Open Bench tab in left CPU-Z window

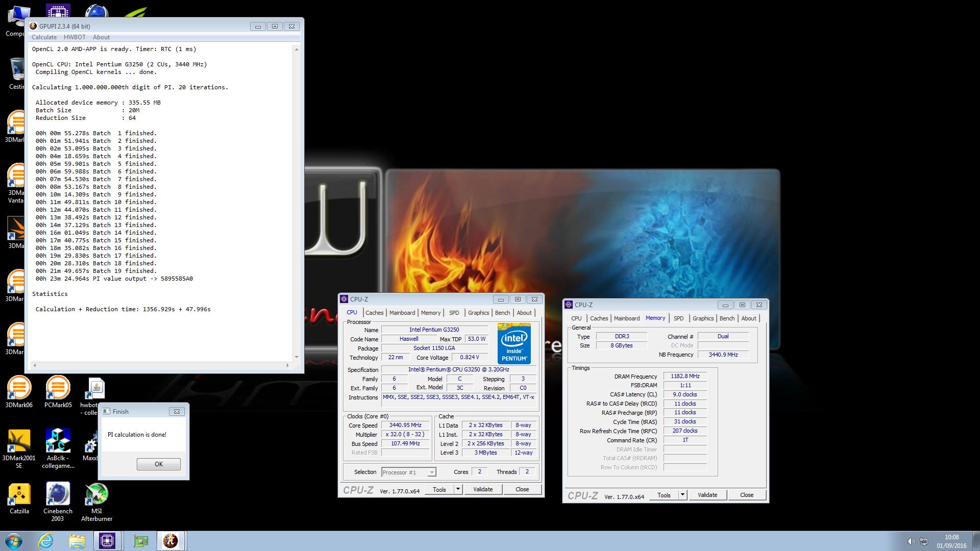(x=502, y=313)
